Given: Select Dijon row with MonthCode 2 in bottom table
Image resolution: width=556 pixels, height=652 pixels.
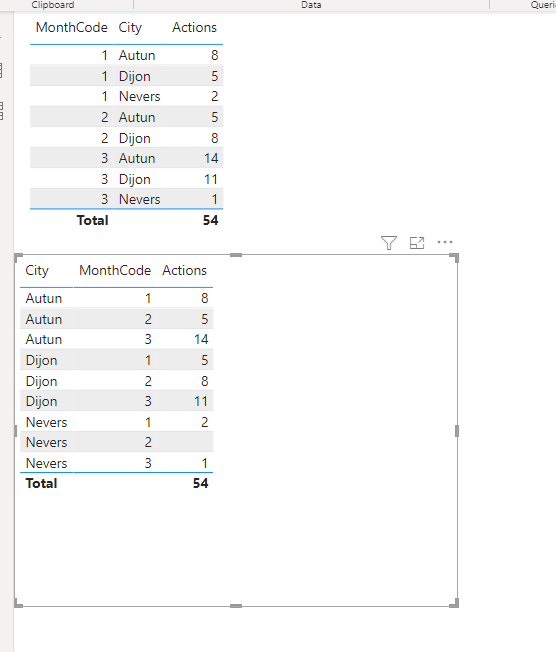Looking at the screenshot, I should 116,381.
